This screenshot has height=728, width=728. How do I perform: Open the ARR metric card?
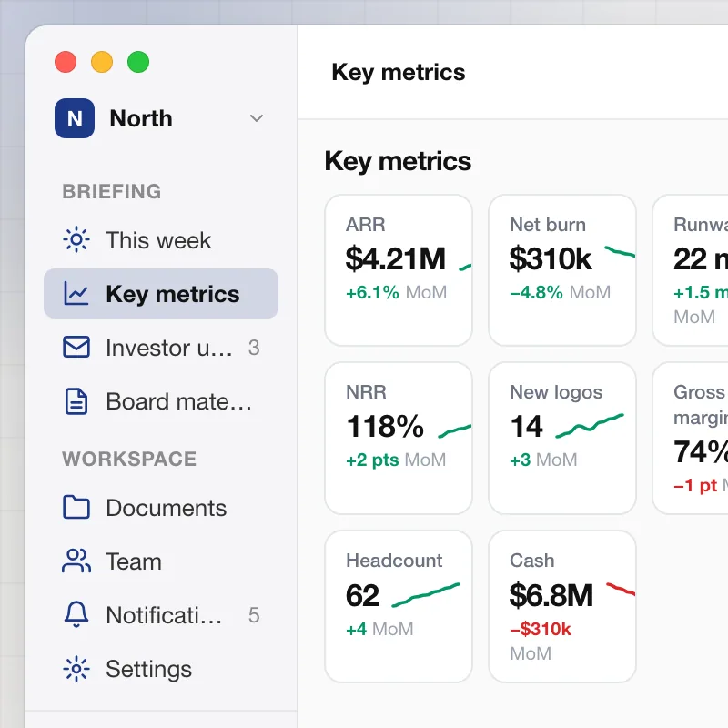point(399,270)
